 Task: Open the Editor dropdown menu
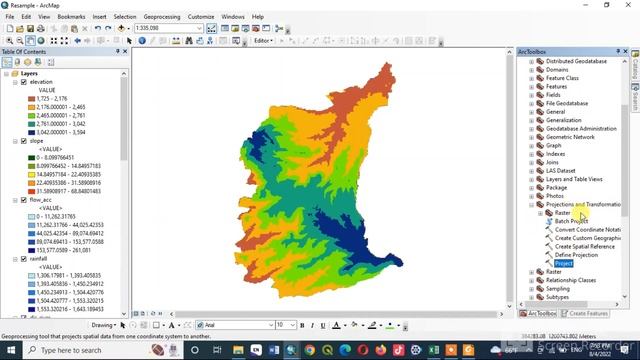[263, 41]
